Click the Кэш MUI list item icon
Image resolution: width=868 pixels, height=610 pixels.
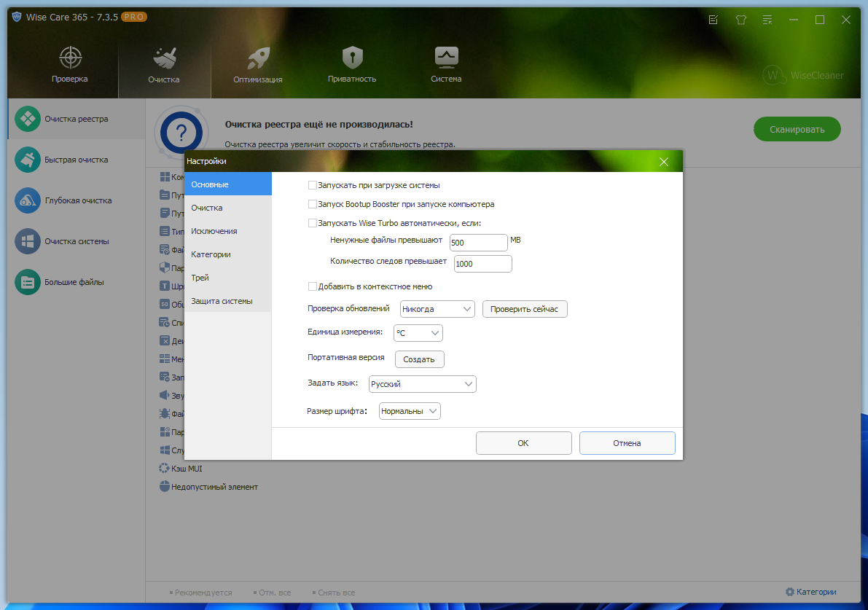[165, 469]
